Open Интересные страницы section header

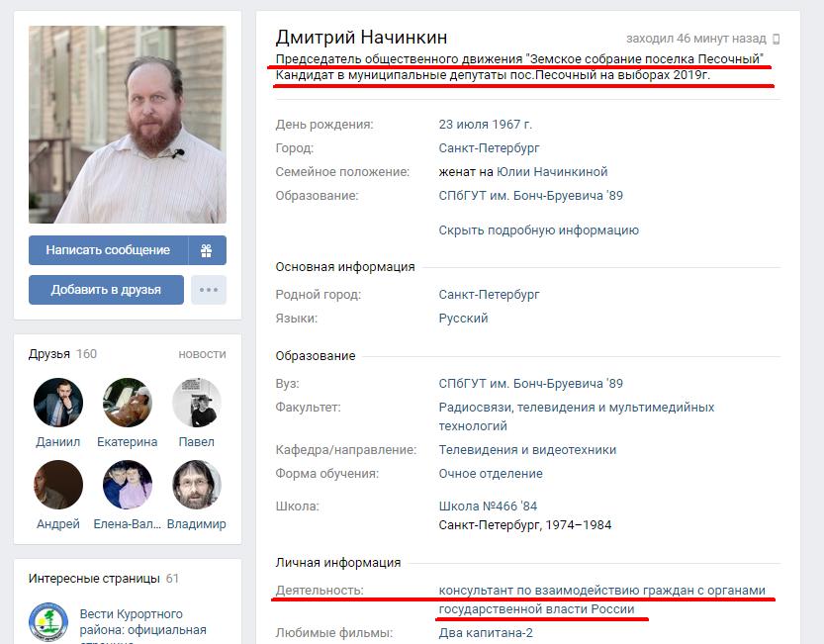point(104,579)
